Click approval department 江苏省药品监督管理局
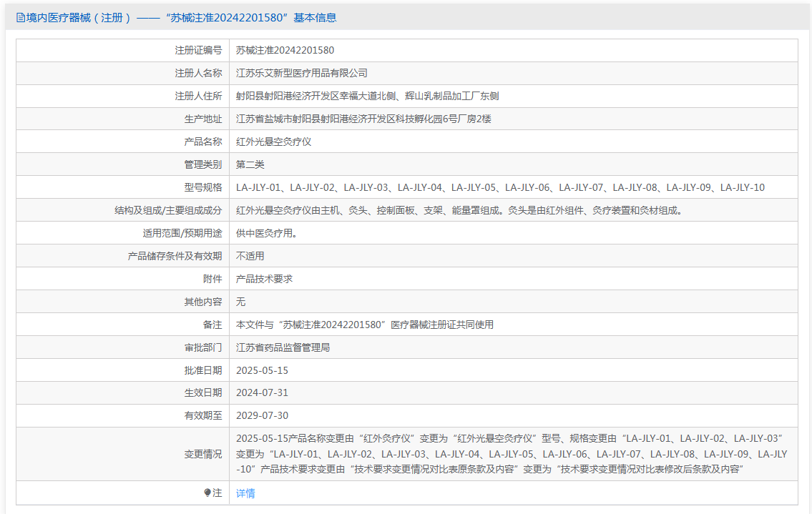The width and height of the screenshot is (812, 514). (283, 347)
